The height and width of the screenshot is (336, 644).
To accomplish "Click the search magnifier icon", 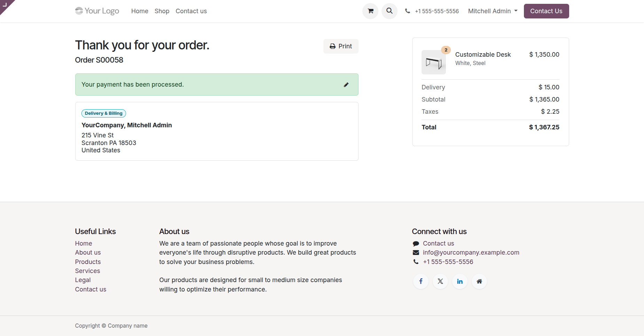I will coord(389,11).
